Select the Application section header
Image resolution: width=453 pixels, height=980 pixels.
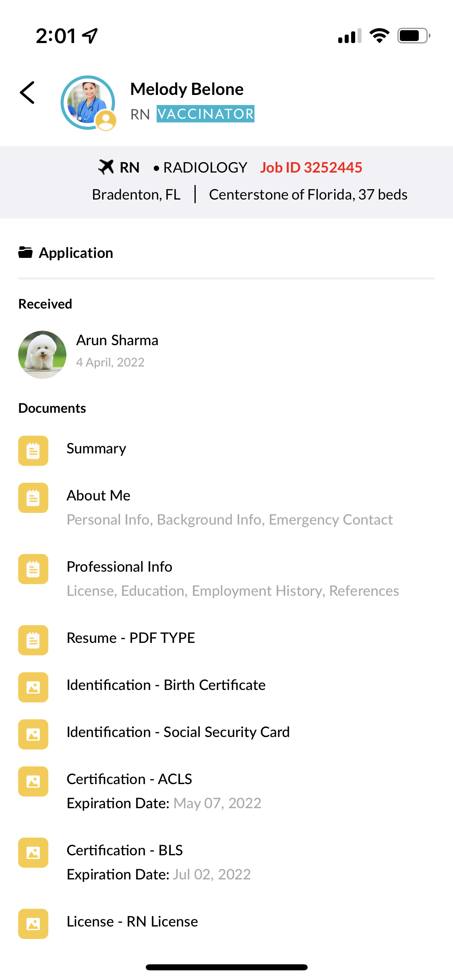pyautogui.click(x=76, y=253)
